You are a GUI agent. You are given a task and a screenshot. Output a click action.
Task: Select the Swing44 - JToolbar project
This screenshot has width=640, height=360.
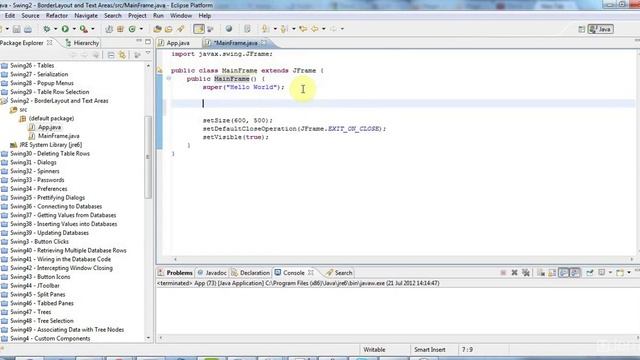(x=35, y=285)
